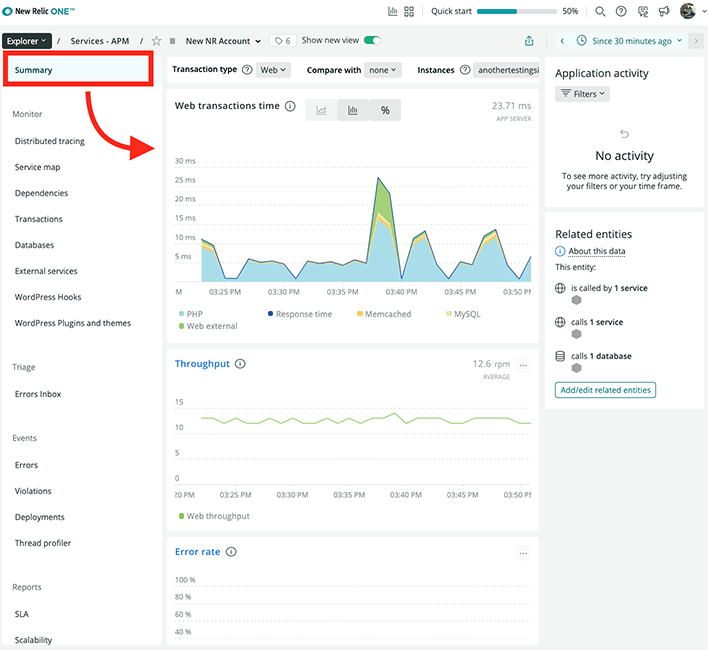708x650 pixels.
Task: Open Deployments in the sidebar
Action: (x=40, y=517)
